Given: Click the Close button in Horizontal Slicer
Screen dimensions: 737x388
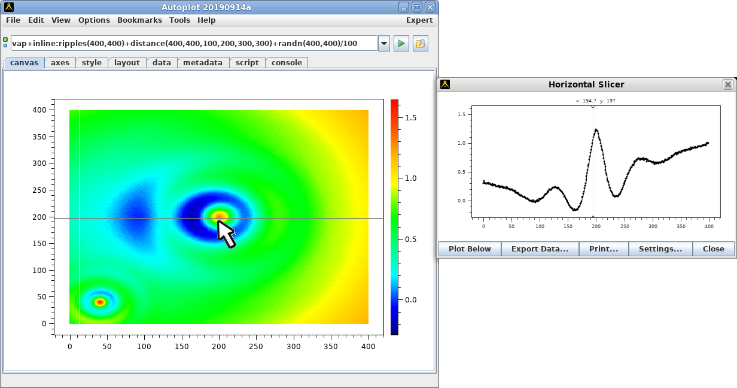Looking at the screenshot, I should tap(713, 249).
